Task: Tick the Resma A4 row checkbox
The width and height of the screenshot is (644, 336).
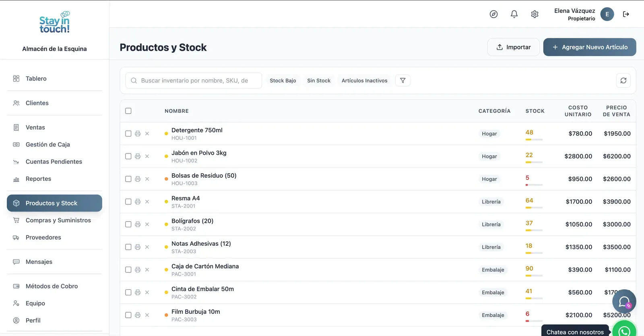Action: (128, 202)
